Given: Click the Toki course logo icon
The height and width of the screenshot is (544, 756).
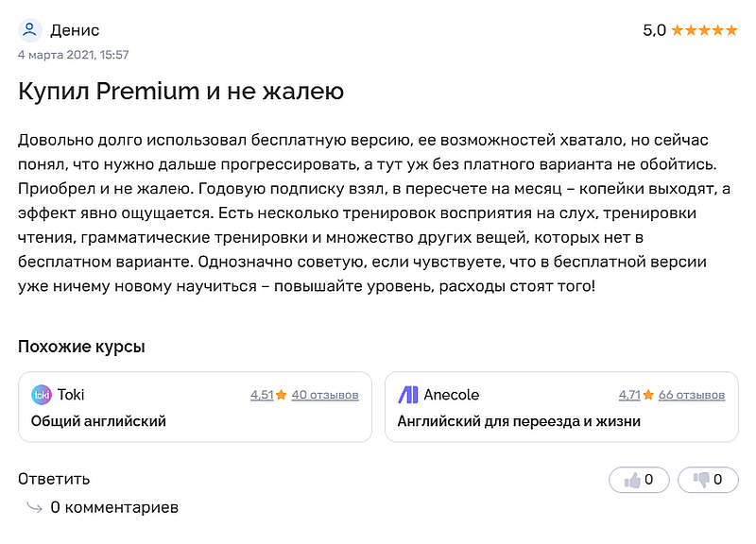Looking at the screenshot, I should point(42,394).
